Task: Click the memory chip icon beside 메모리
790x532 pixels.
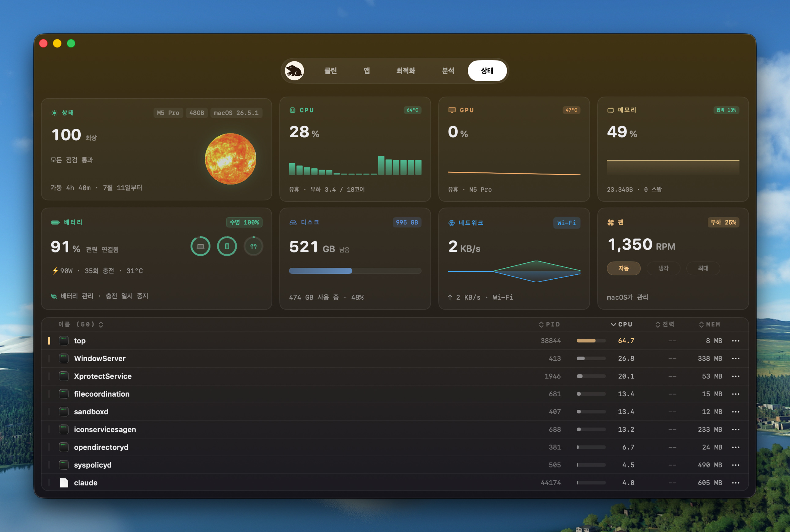Action: click(611, 110)
